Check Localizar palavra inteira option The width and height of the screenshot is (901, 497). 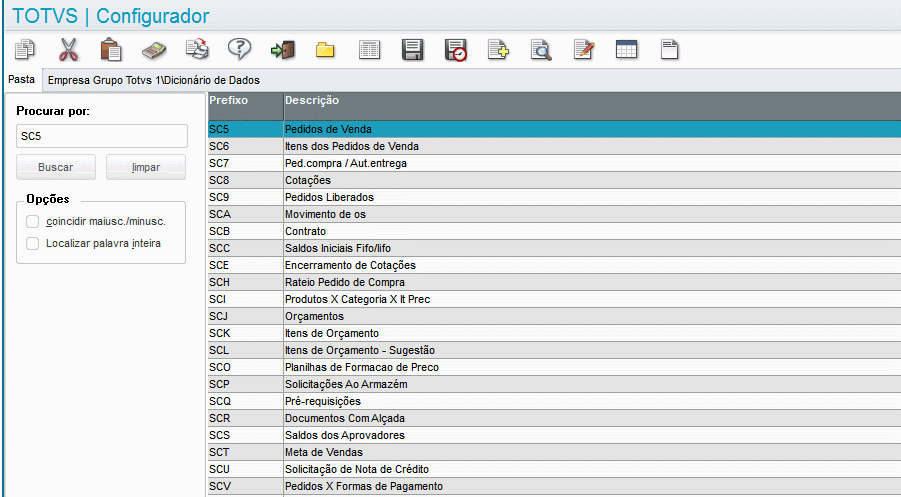click(x=33, y=244)
